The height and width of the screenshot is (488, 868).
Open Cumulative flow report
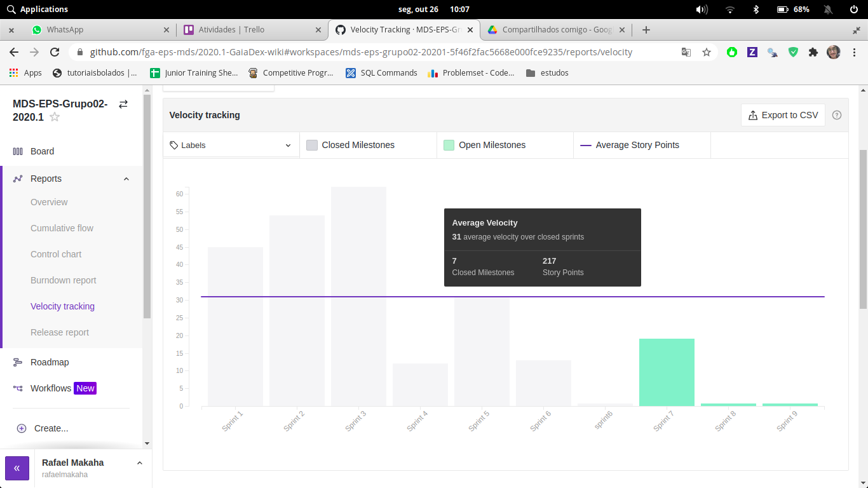pyautogui.click(x=62, y=228)
